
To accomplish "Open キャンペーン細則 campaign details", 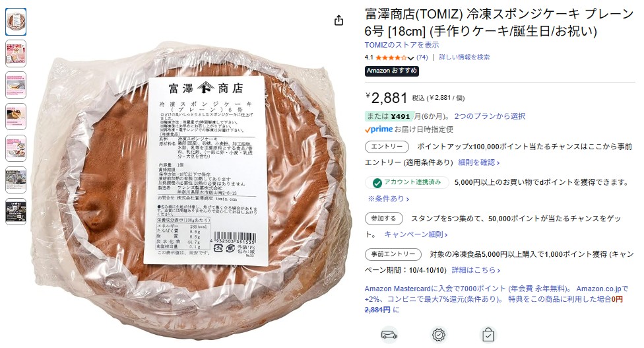I will [x=416, y=234].
